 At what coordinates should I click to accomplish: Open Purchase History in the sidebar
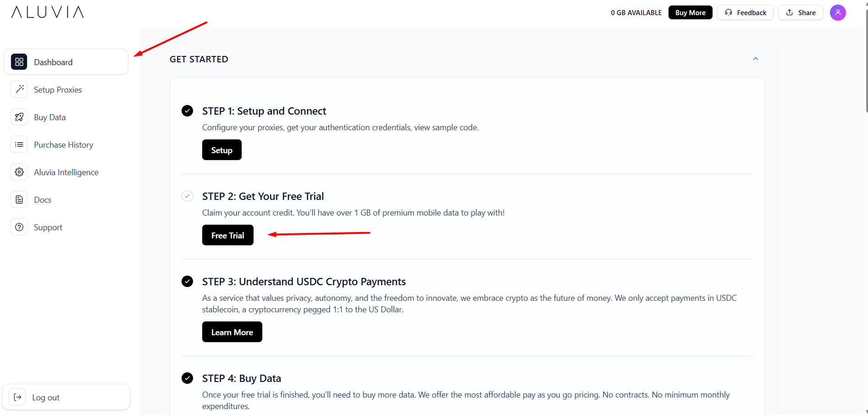pos(63,145)
